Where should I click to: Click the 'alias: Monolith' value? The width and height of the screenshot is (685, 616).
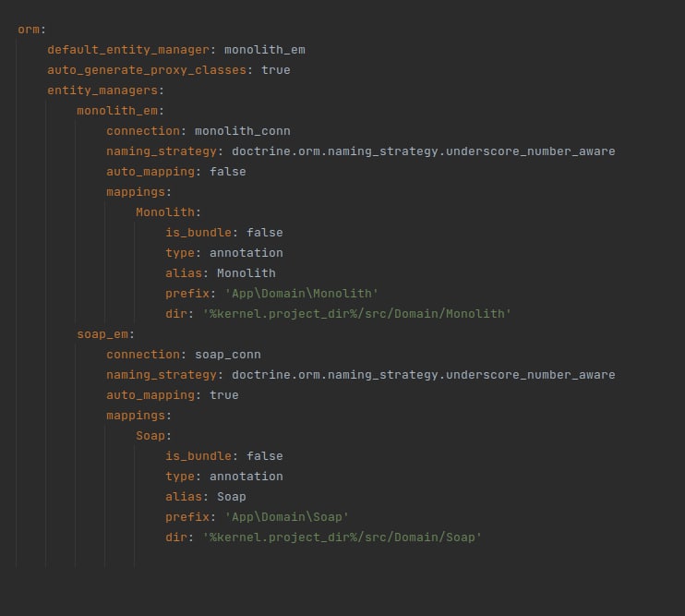(246, 273)
